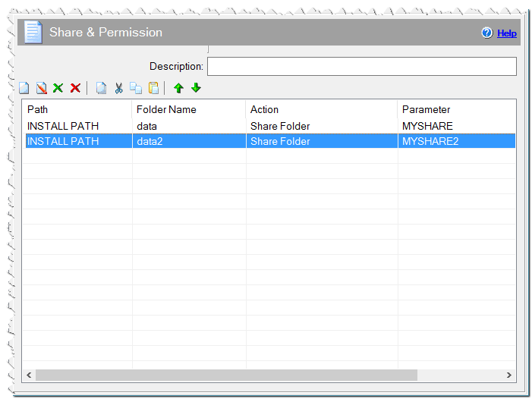Click the green X toolbar icon
The width and height of the screenshot is (532, 399).
click(58, 88)
